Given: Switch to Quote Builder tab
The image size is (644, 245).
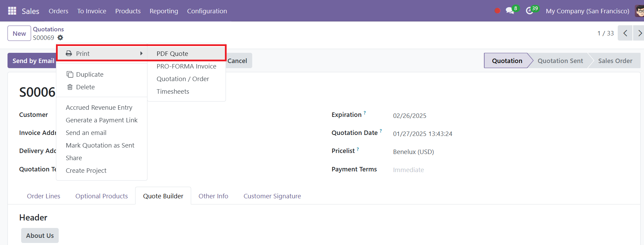Looking at the screenshot, I should pos(163,196).
